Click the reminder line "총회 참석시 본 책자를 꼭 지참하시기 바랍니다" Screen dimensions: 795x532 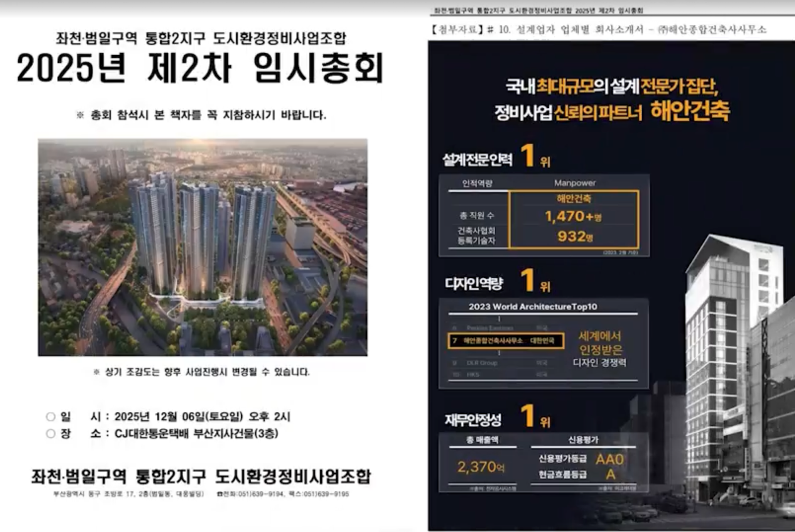tap(208, 115)
